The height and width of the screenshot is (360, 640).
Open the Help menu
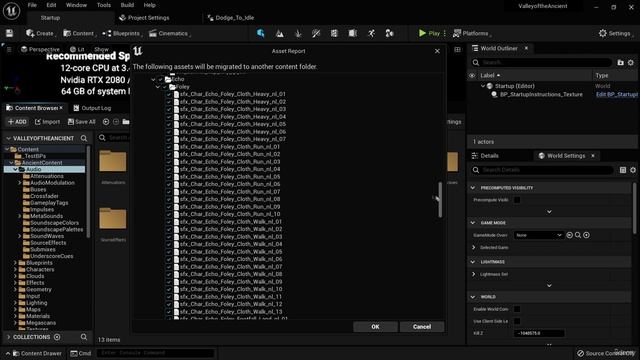(149, 5)
